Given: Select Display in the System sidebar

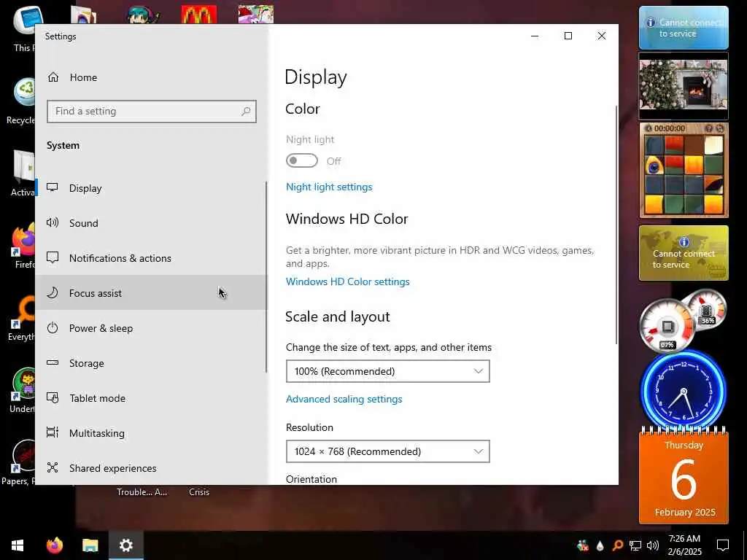Looking at the screenshot, I should pos(150,188).
